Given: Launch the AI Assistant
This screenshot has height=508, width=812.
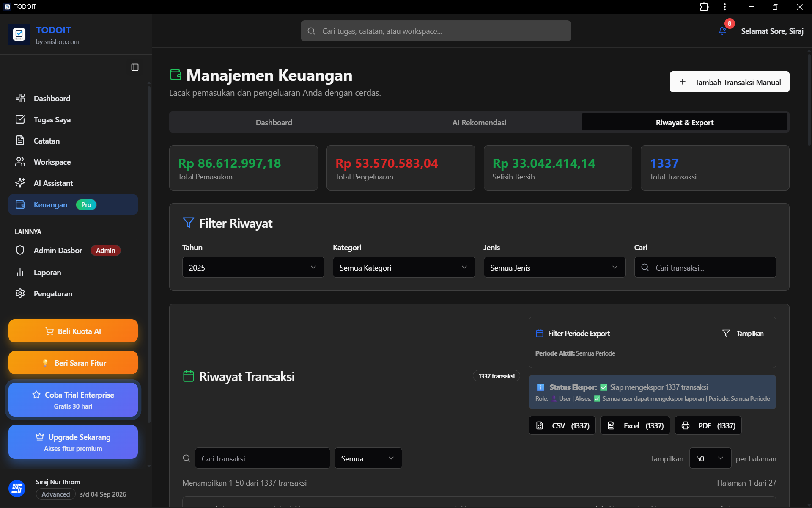Looking at the screenshot, I should click(x=53, y=183).
